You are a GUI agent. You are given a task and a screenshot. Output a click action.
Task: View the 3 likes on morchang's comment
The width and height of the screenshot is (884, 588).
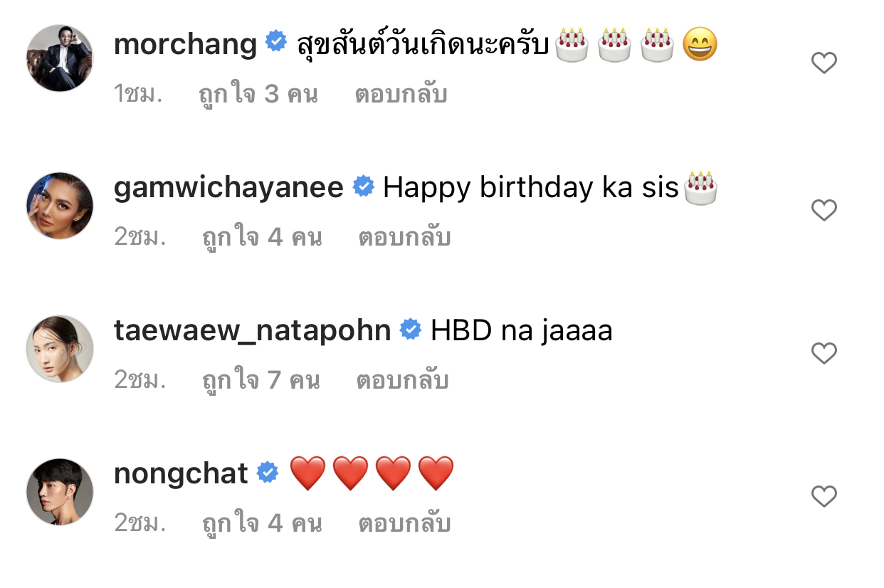pyautogui.click(x=258, y=94)
